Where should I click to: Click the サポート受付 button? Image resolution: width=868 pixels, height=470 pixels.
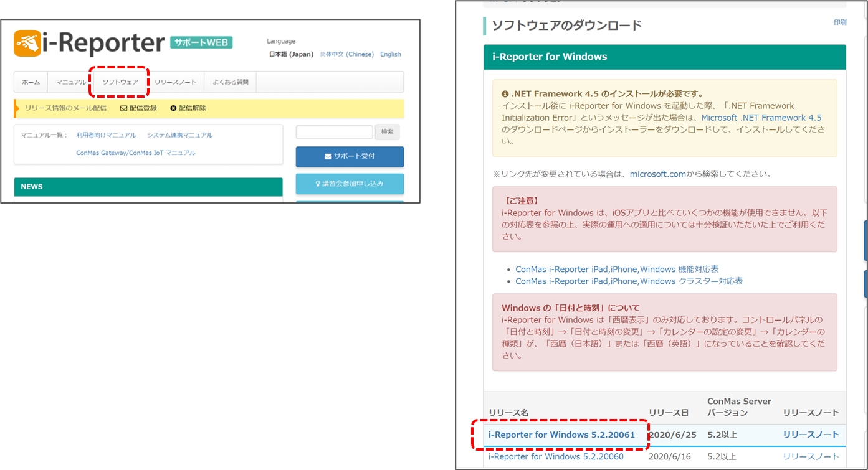coord(350,156)
